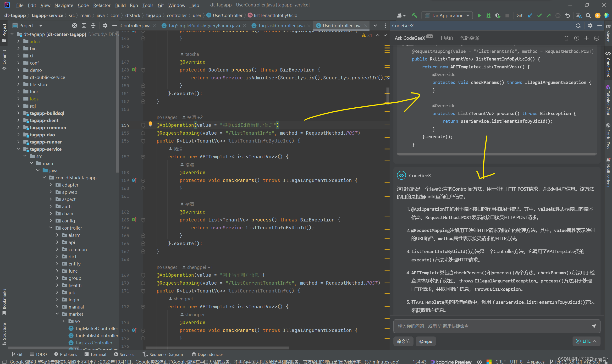Open Project panel settings gear
Image resolution: width=612 pixels, height=364 pixels.
(105, 26)
